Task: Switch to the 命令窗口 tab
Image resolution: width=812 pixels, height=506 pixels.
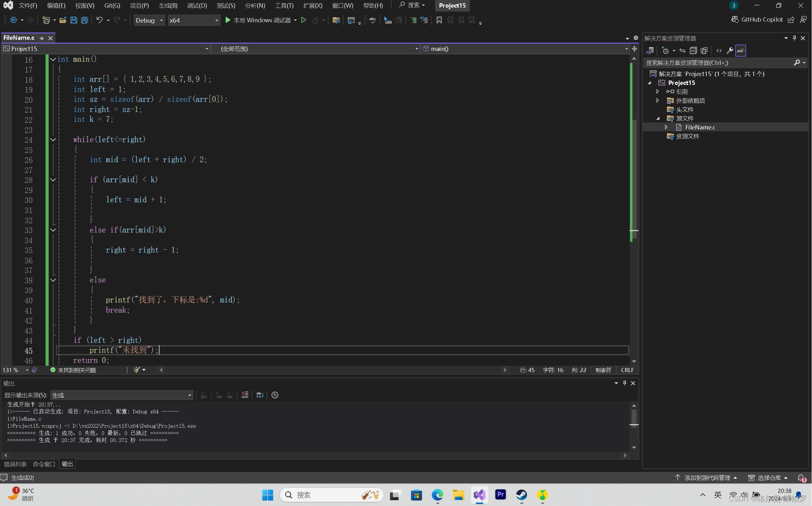Action: [x=44, y=464]
